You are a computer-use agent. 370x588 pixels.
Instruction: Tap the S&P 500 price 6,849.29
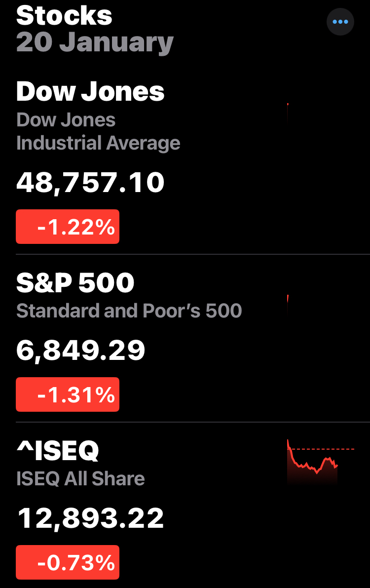click(x=81, y=351)
